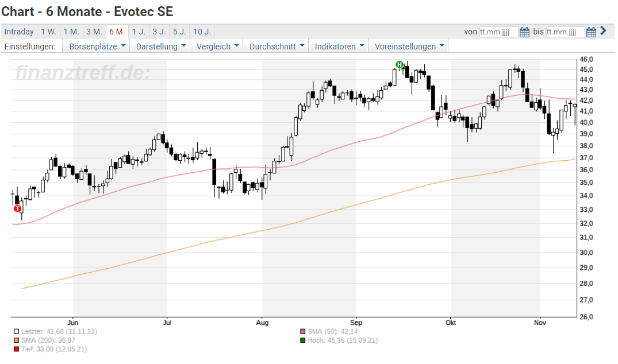
Task: Open the Vergleich dropdown
Action: [x=217, y=47]
